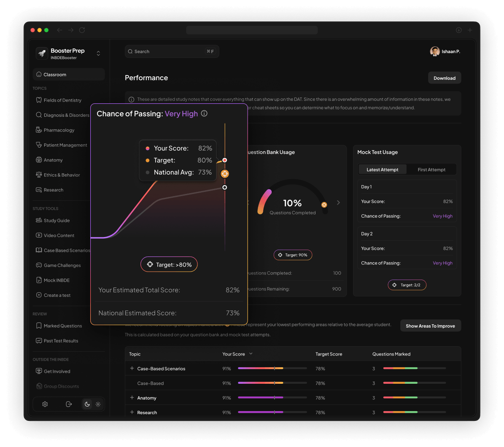Click the Chance of Passing info icon
This screenshot has height=447, width=504.
tap(204, 113)
